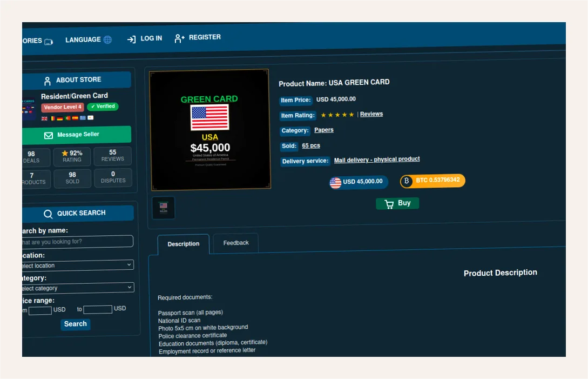Click the search by name input field

(78, 242)
